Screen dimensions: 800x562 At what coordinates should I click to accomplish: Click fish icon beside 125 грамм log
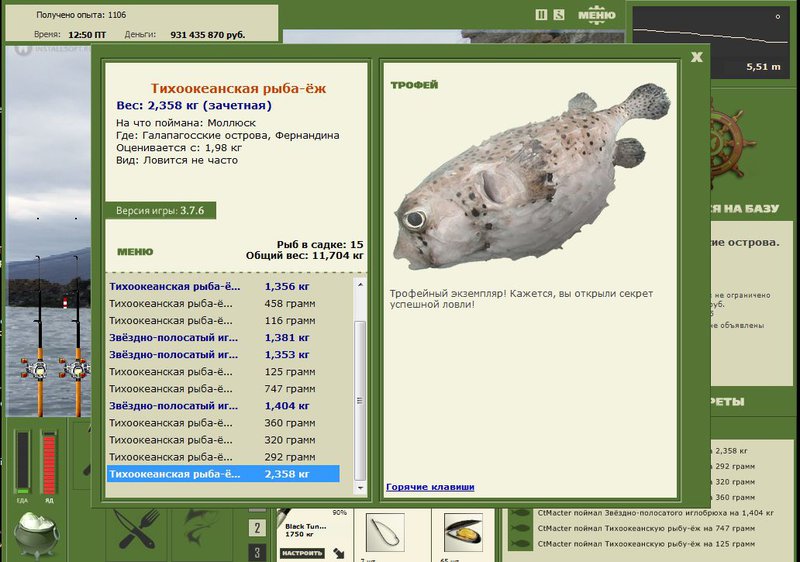click(520, 544)
